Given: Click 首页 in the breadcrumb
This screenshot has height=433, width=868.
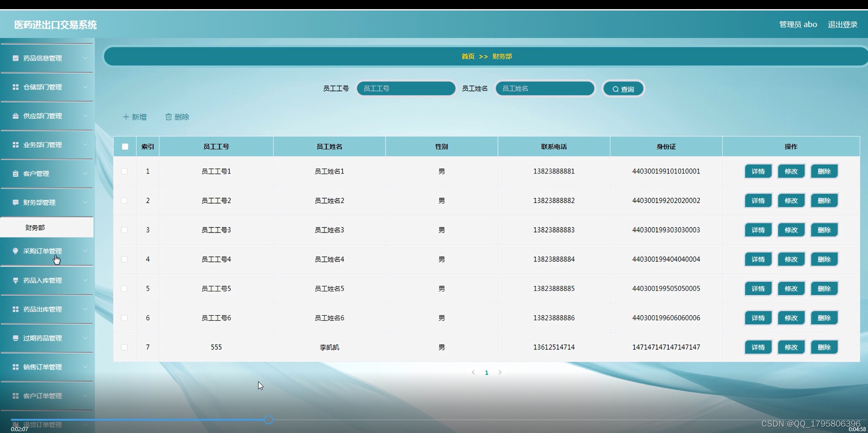Looking at the screenshot, I should tap(468, 56).
